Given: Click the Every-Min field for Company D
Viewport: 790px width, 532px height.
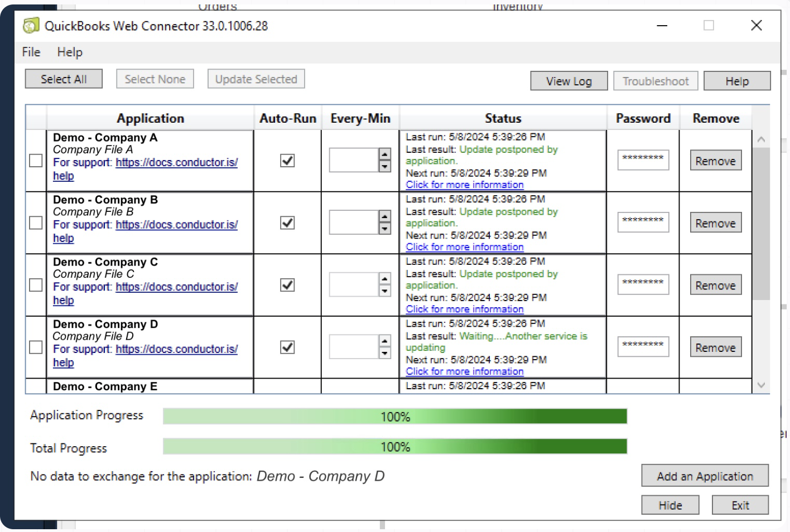Looking at the screenshot, I should (x=354, y=347).
